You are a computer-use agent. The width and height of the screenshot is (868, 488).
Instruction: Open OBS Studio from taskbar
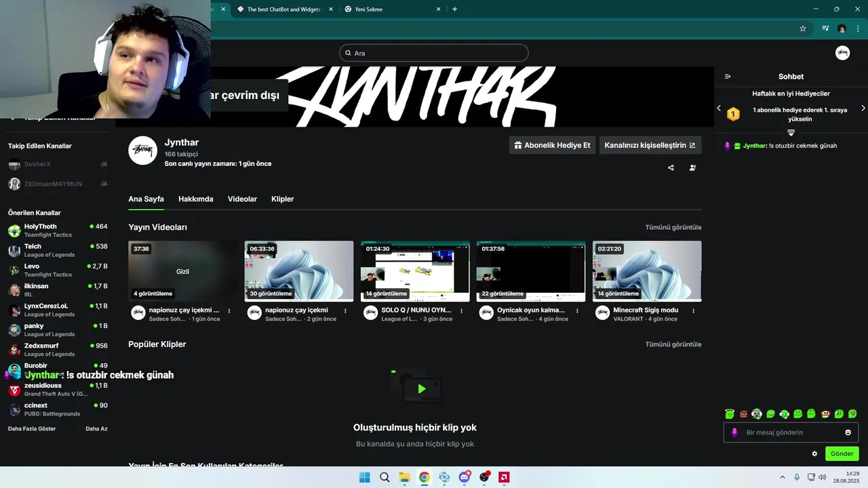point(484,477)
